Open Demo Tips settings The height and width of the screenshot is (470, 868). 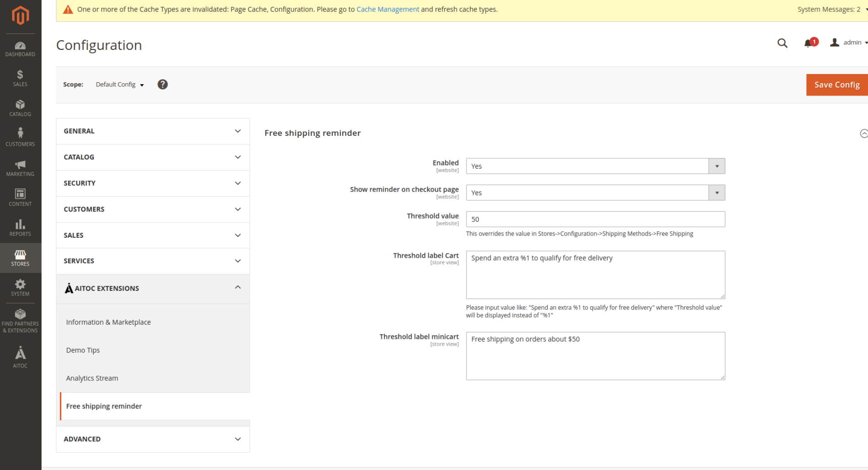click(83, 350)
